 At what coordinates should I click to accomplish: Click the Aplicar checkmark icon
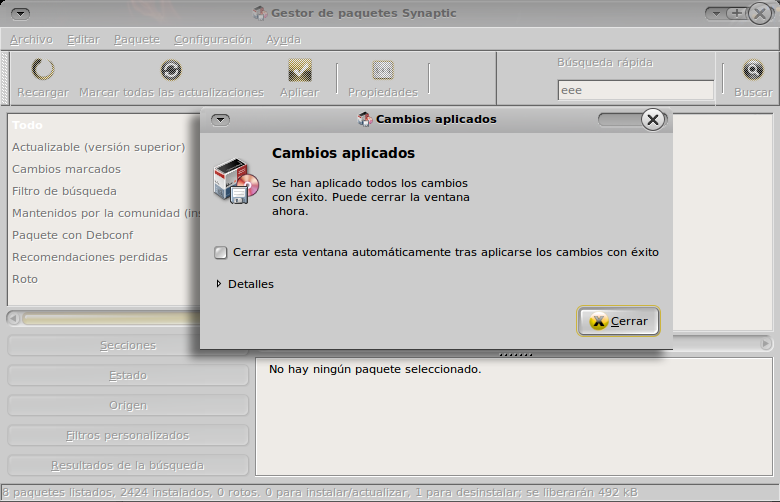click(x=299, y=70)
